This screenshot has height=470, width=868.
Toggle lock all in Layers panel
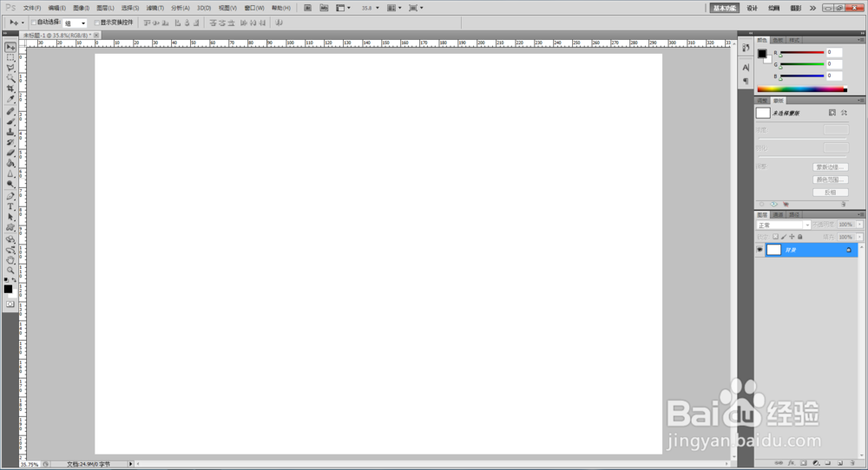(800, 237)
